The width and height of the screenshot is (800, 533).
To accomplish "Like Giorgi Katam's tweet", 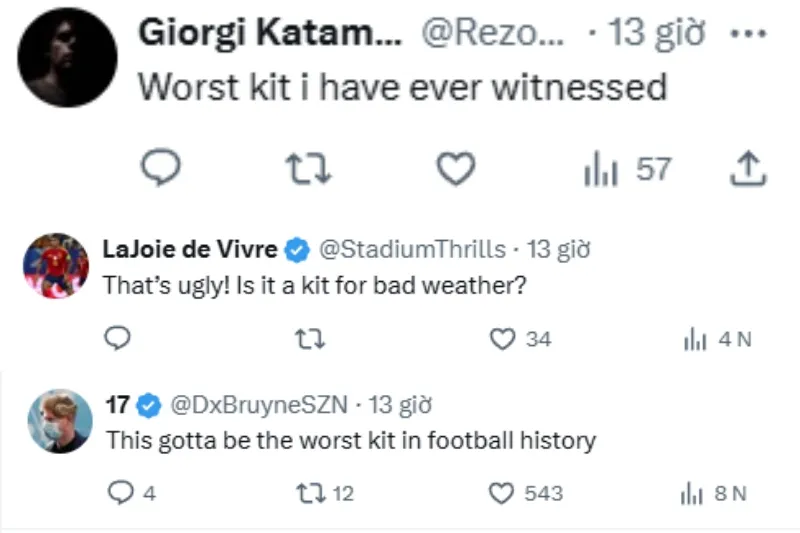I will click(x=456, y=168).
